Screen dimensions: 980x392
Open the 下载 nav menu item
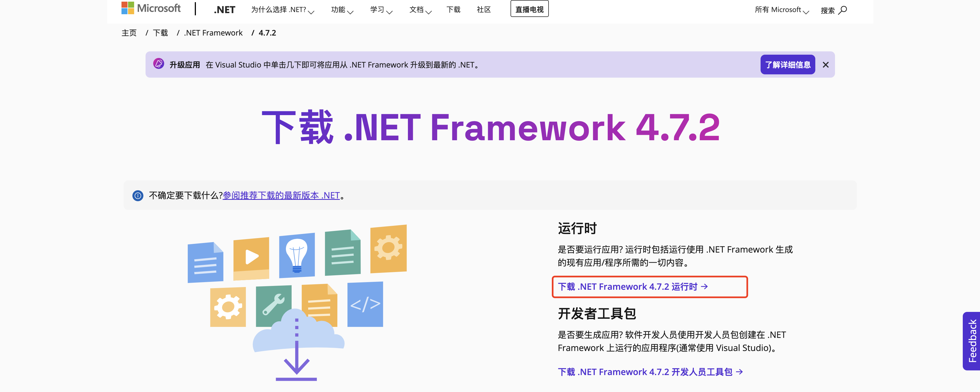(453, 10)
